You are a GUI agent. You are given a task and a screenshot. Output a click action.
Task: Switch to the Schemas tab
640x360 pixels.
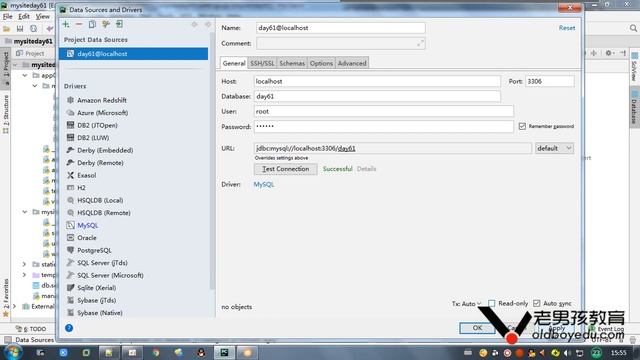point(292,63)
